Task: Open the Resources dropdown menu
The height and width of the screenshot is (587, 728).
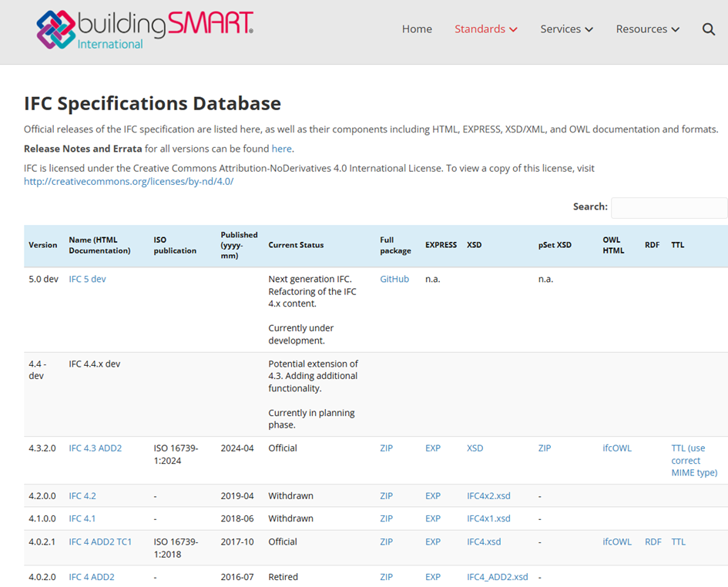Action: pyautogui.click(x=647, y=29)
